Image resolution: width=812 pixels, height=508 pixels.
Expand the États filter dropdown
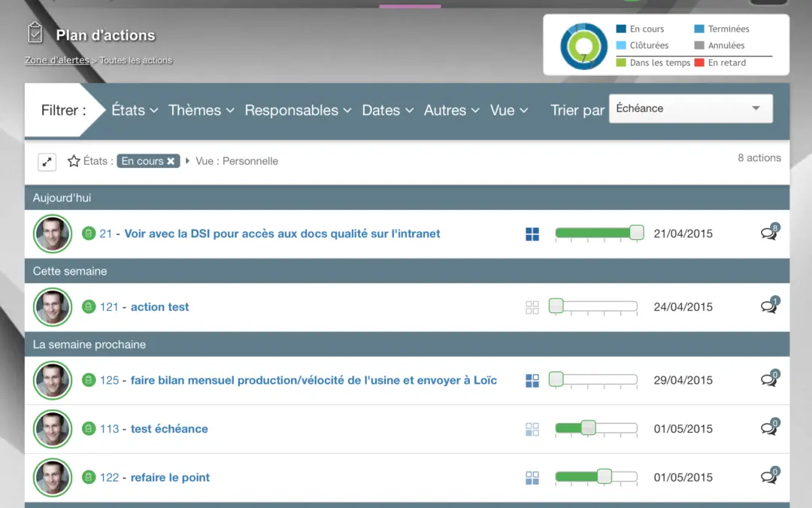point(135,111)
